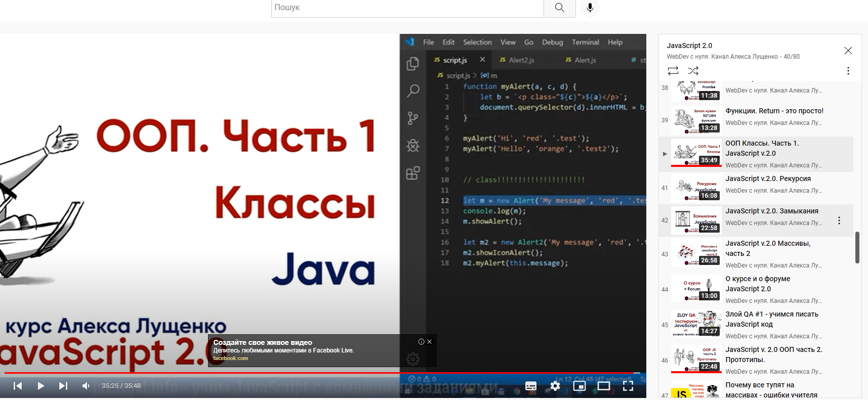Click VS Code Debug icon in video

(x=413, y=146)
